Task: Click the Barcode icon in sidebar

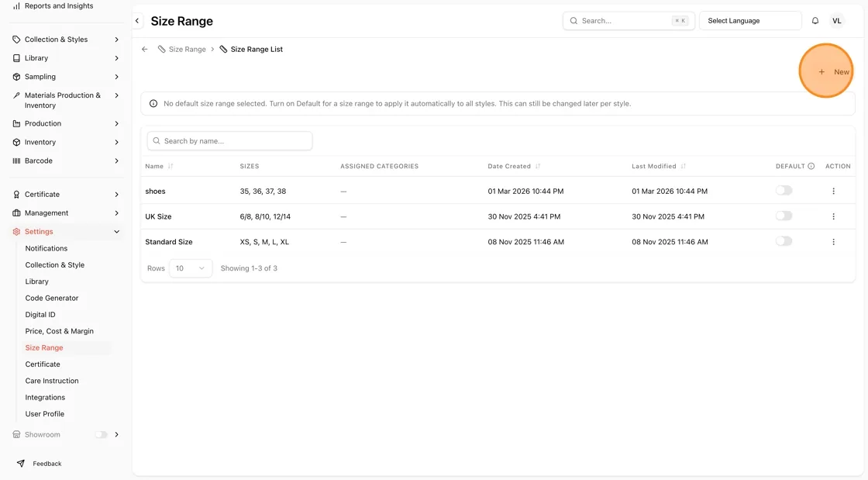Action: (x=16, y=161)
